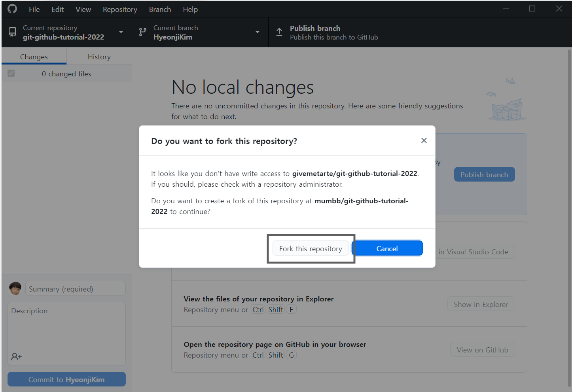Image resolution: width=572 pixels, height=392 pixels.
Task: Click the repository icon beside Current repository
Action: (12, 32)
